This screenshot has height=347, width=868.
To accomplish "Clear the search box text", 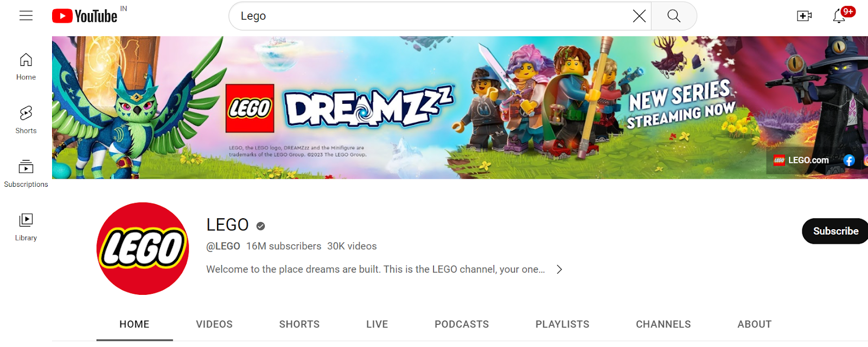I will point(639,16).
